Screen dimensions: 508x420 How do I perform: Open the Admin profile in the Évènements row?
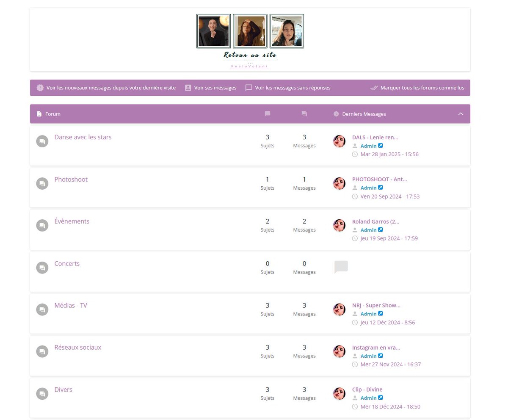(368, 230)
